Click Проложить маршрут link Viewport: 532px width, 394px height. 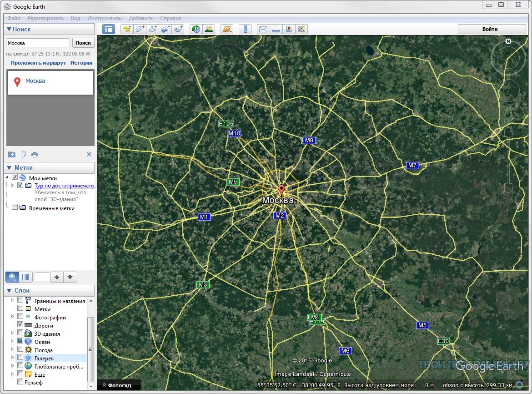38,63
